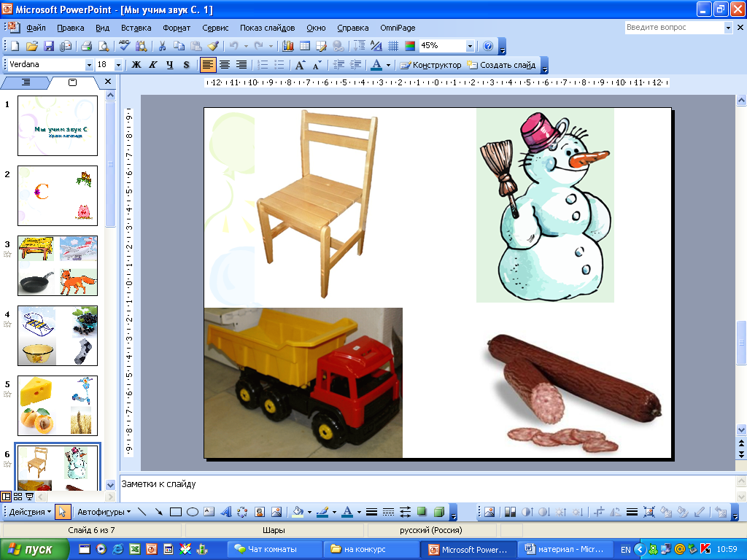Open the Verdana font name dropdown
Image resolution: width=747 pixels, height=560 pixels.
click(89, 65)
